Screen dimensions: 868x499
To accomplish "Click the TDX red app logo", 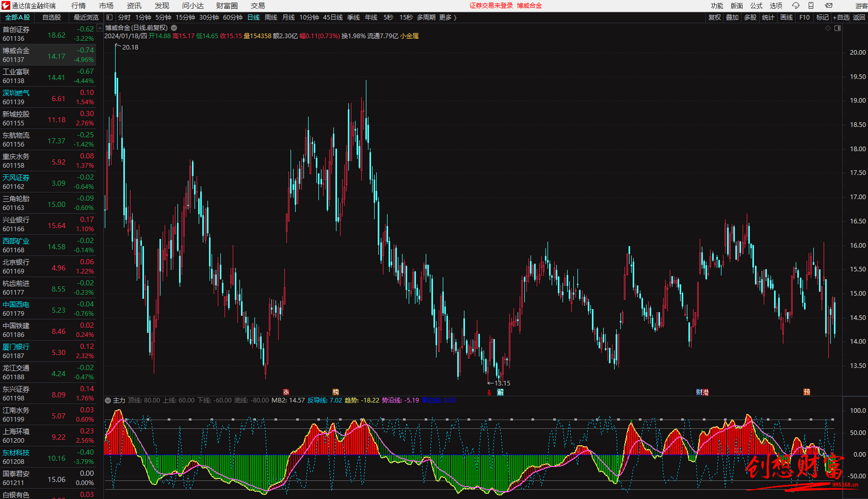I will point(6,6).
